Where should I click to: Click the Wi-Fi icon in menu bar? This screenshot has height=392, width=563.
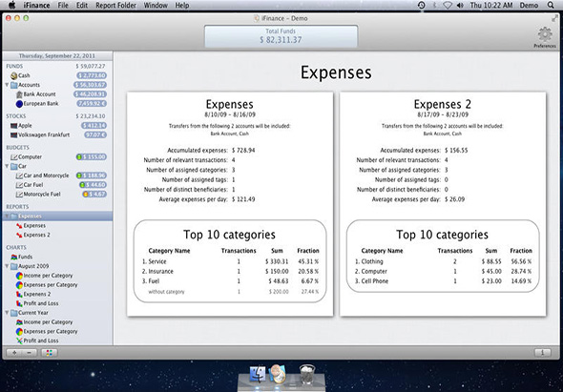(x=447, y=6)
